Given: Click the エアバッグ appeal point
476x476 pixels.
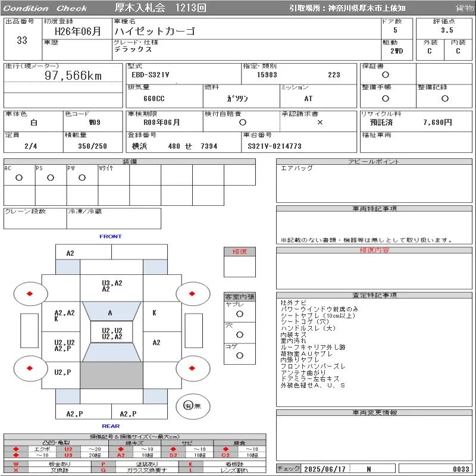Looking at the screenshot, I should pyautogui.click(x=296, y=168).
